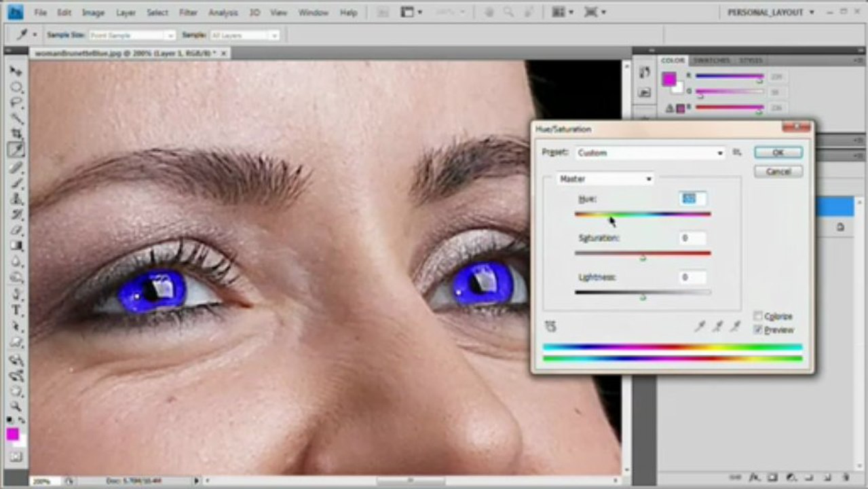
Task: Open the View Extras dropdown
Action: point(411,12)
